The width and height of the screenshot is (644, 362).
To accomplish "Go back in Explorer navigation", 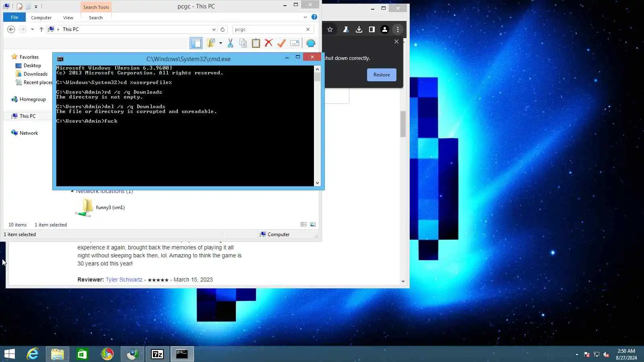I will [x=11, y=29].
